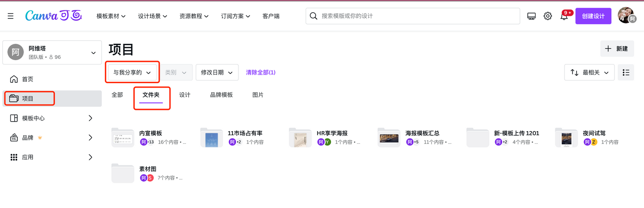Image resolution: width=644 pixels, height=208 pixels.
Task: Click 清除全部(1) link
Action: coord(260,72)
